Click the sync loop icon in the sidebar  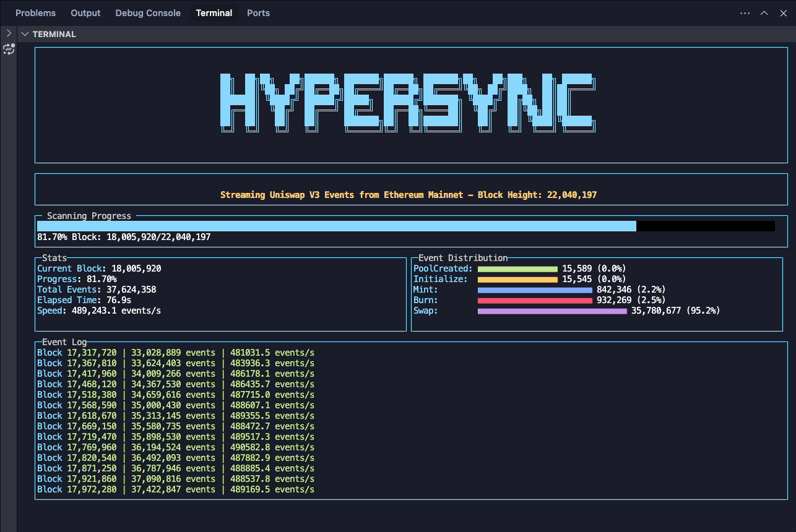pos(9,49)
